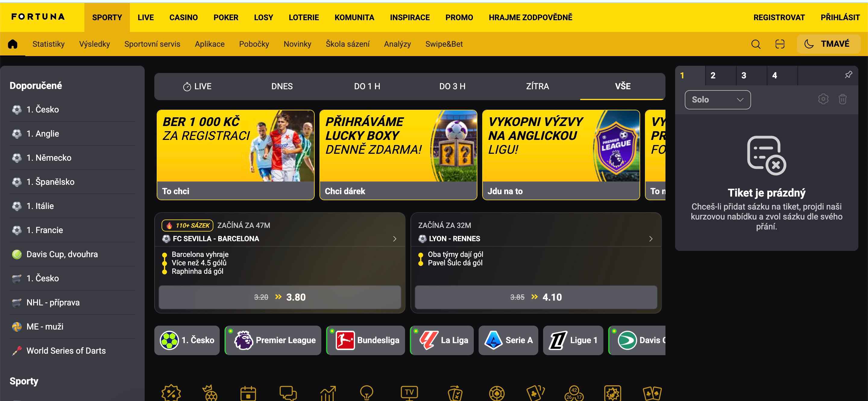Open the POKER menu item
The width and height of the screenshot is (868, 401).
226,17
